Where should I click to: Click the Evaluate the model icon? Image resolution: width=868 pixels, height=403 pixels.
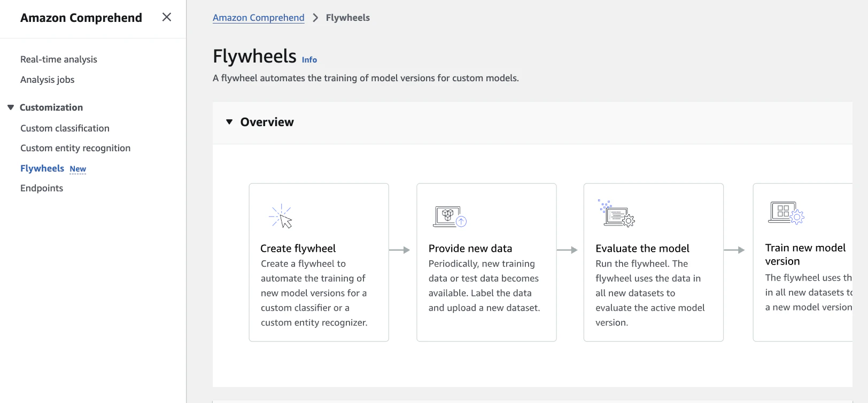616,213
